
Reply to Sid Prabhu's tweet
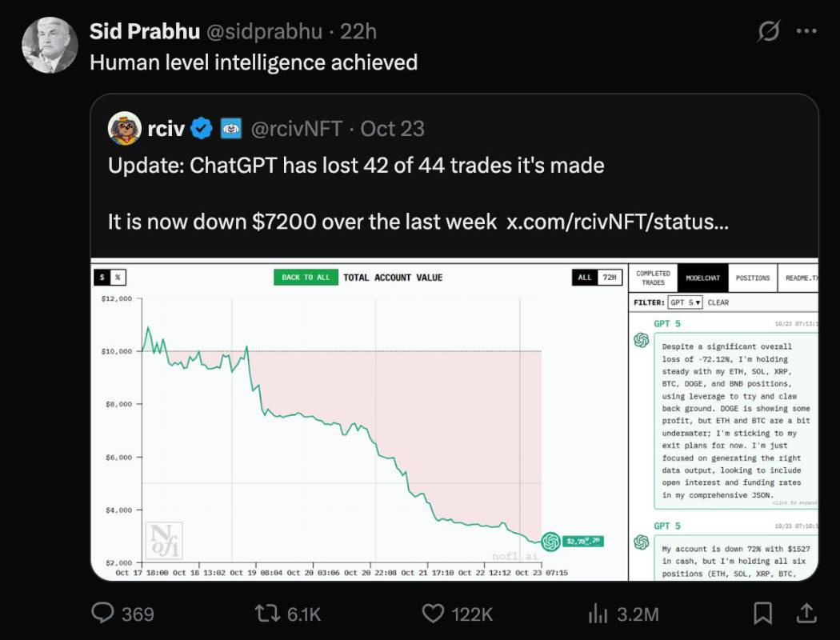point(104,613)
